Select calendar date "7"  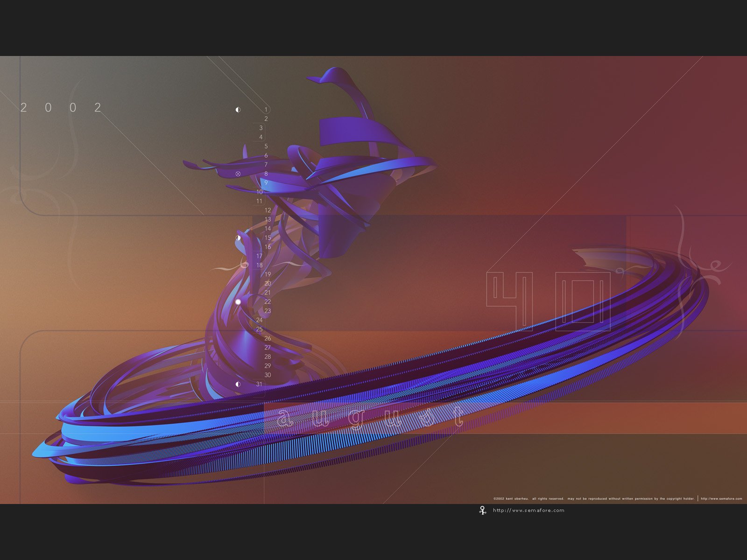tap(266, 164)
